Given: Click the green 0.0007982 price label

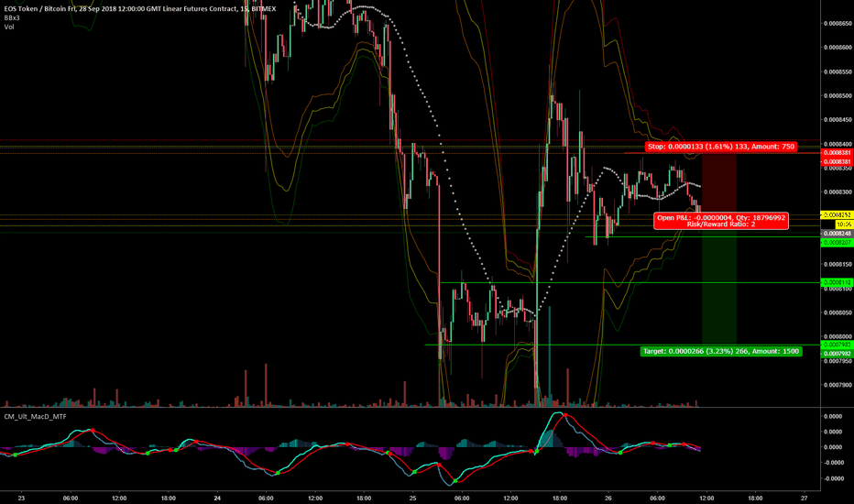Looking at the screenshot, I should pyautogui.click(x=838, y=354).
